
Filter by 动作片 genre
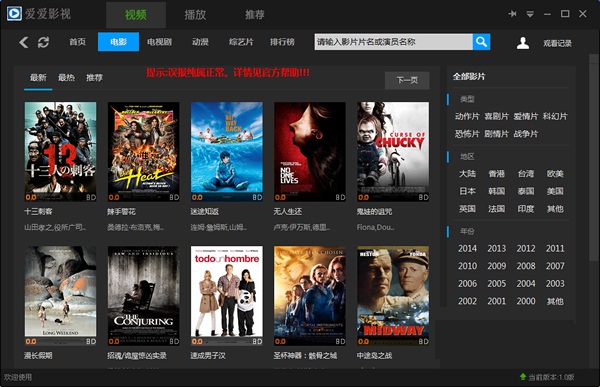click(x=467, y=116)
